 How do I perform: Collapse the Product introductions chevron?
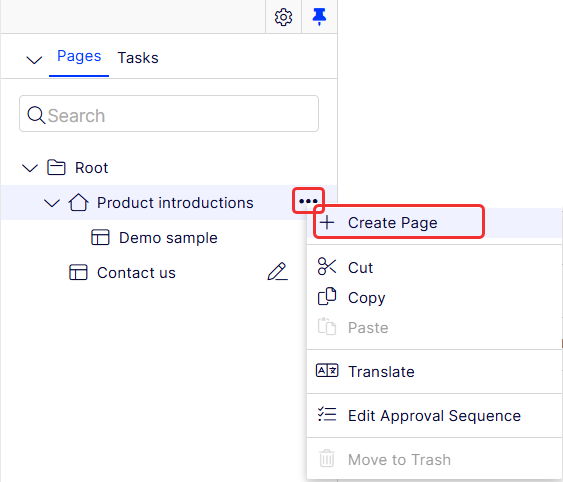52,203
